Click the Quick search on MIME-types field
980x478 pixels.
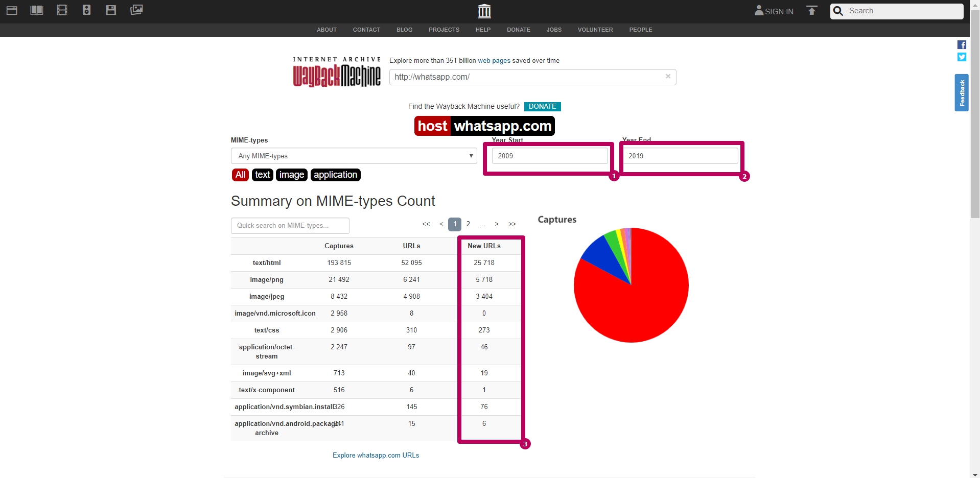(290, 225)
